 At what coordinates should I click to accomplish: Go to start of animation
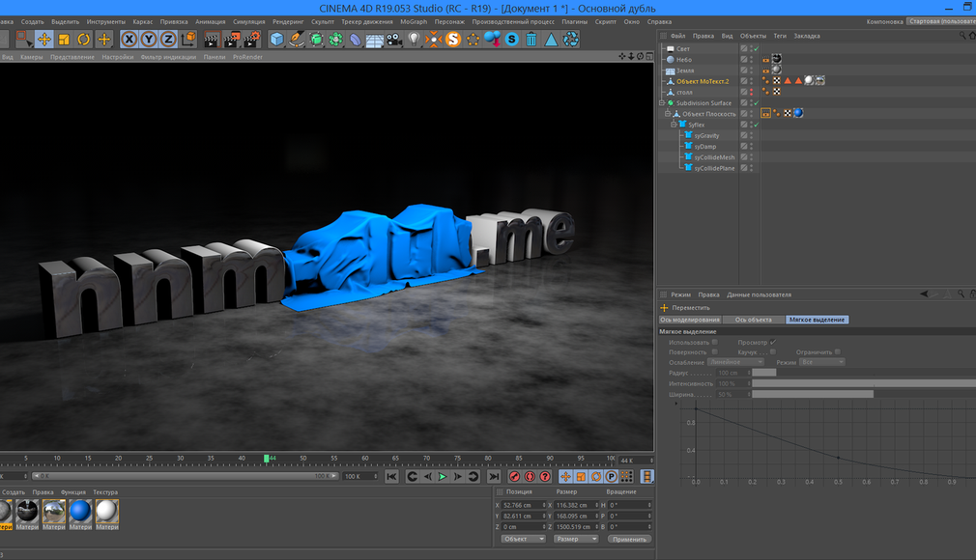391,477
